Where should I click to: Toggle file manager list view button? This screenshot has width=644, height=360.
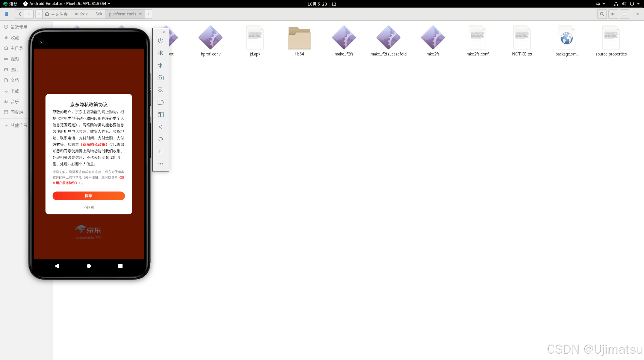click(613, 14)
